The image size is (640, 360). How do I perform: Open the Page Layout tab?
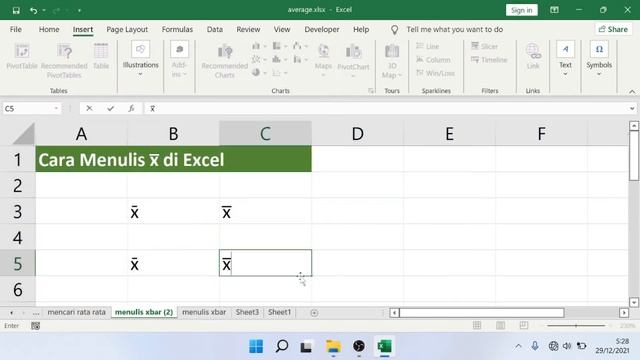[x=127, y=29]
